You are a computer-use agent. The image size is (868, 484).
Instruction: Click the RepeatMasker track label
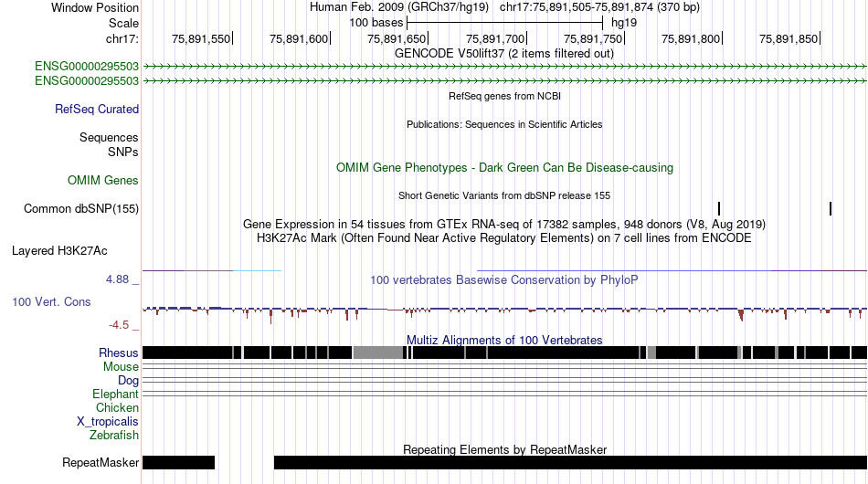coord(101,462)
